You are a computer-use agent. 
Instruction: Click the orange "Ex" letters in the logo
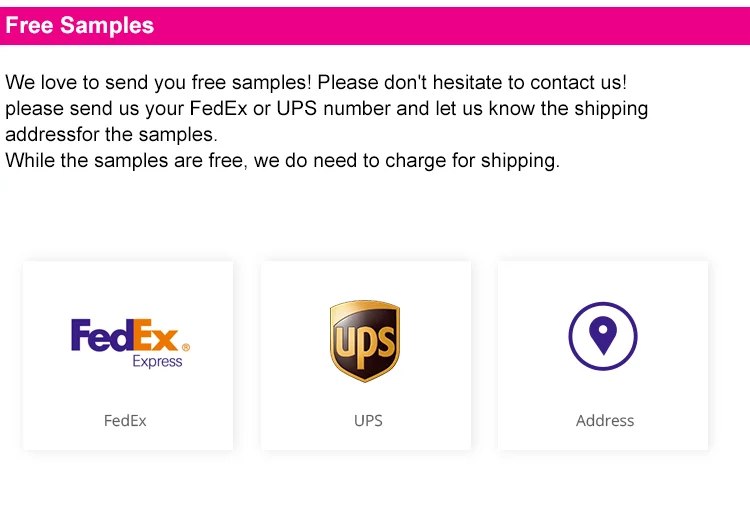click(157, 335)
